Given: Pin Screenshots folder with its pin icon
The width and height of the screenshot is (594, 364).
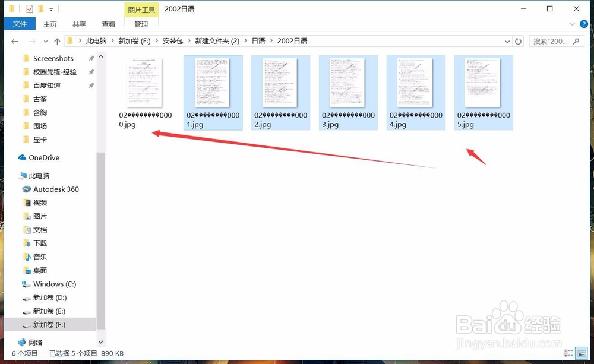Looking at the screenshot, I should (92, 58).
